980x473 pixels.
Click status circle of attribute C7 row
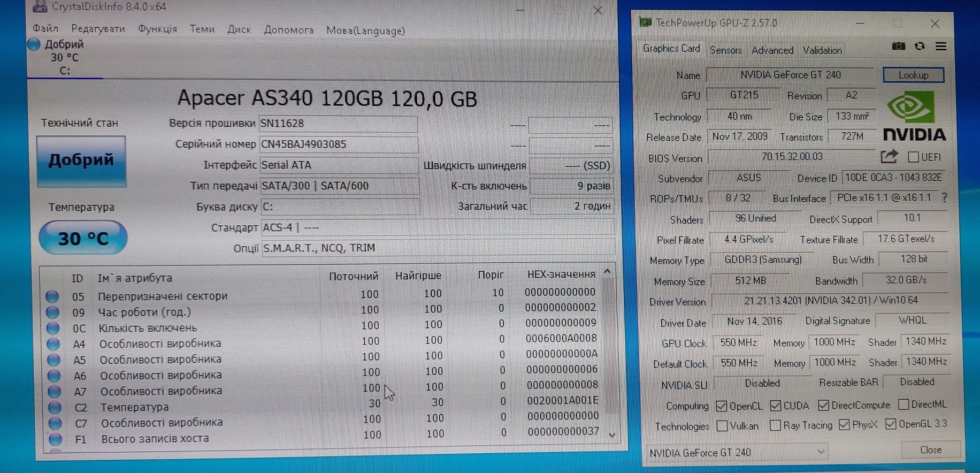tap(55, 423)
